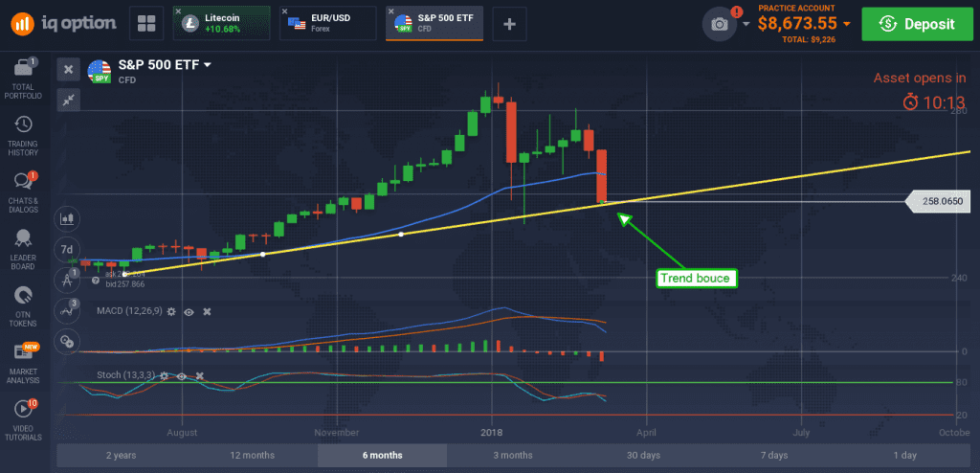
Task: Click the SPY asset flag icon
Action: (100, 71)
